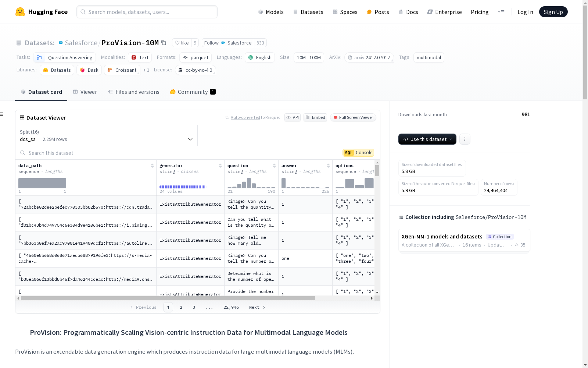
Task: Click the more options kebab icon
Action: tap(465, 139)
